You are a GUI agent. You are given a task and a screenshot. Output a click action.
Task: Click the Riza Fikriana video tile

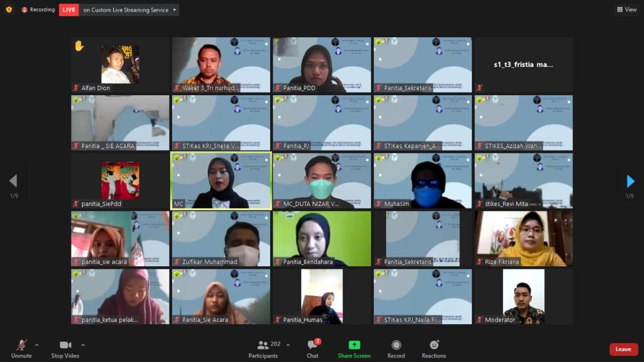(523, 239)
